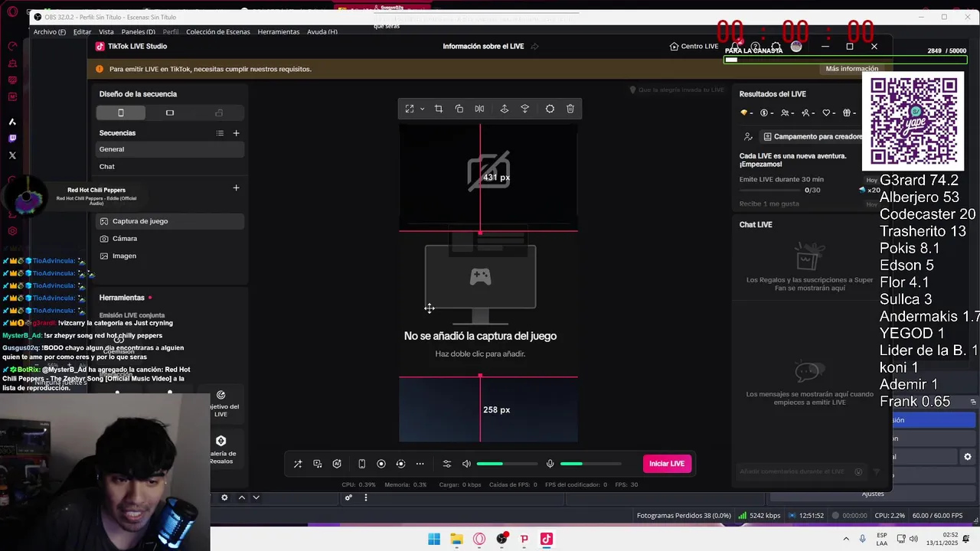
Task: Select the portrait phone layout
Action: pos(121,112)
